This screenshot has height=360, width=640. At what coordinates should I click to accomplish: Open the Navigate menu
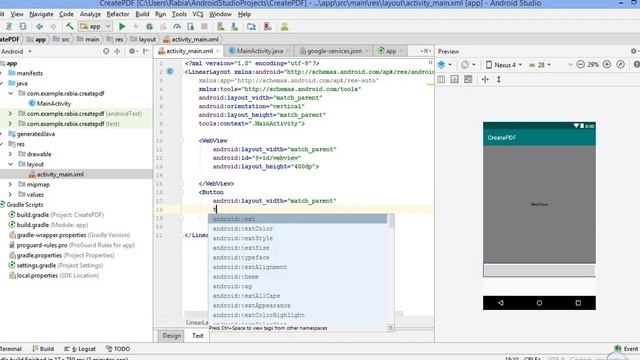pyautogui.click(x=41, y=14)
